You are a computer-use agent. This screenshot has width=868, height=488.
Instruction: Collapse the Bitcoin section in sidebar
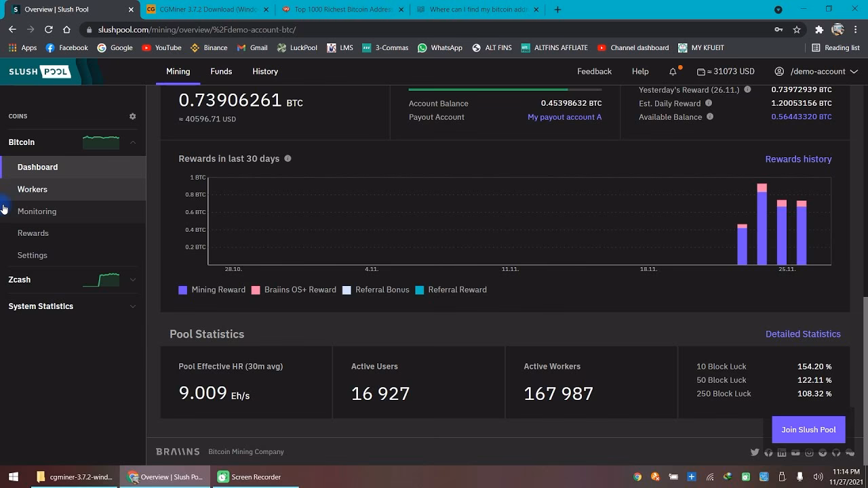pyautogui.click(x=133, y=142)
